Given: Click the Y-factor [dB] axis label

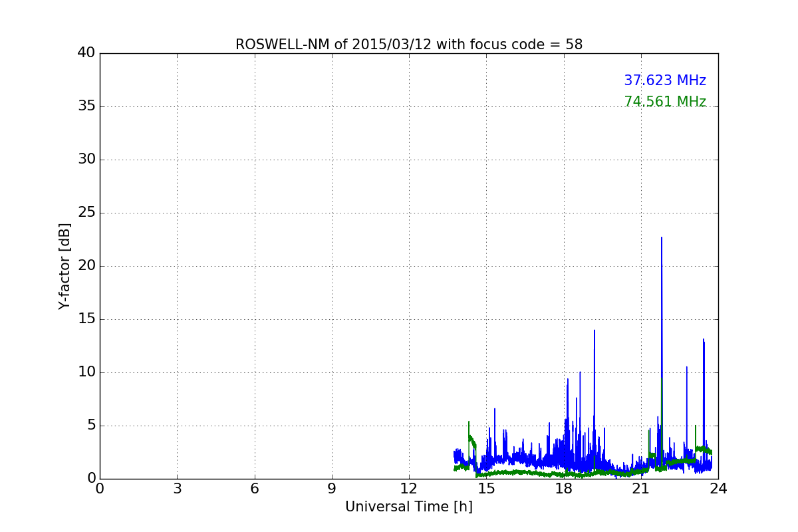Looking at the screenshot, I should point(65,266).
